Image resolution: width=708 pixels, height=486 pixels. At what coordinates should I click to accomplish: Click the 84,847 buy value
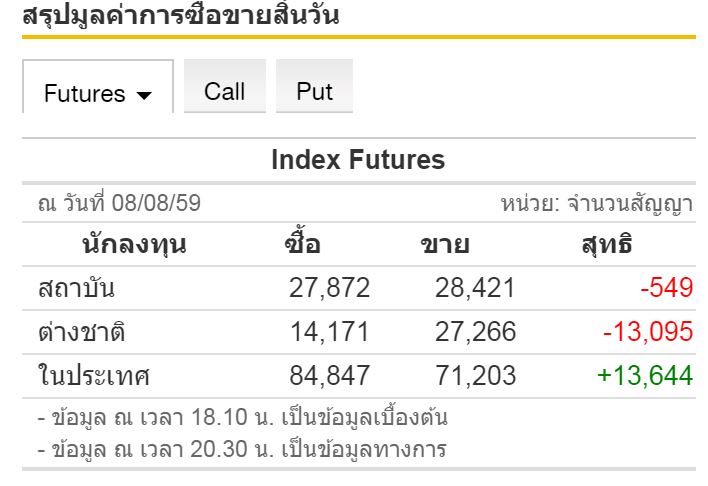coord(329,376)
